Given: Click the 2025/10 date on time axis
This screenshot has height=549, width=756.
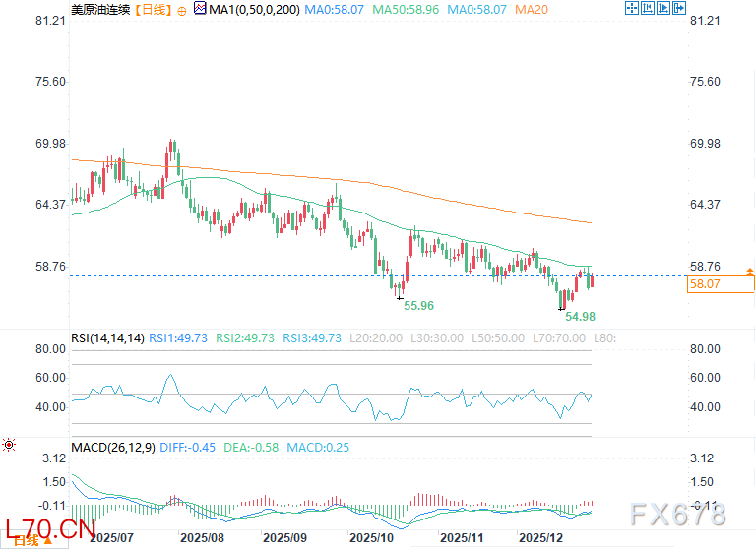Looking at the screenshot, I should [x=373, y=538].
